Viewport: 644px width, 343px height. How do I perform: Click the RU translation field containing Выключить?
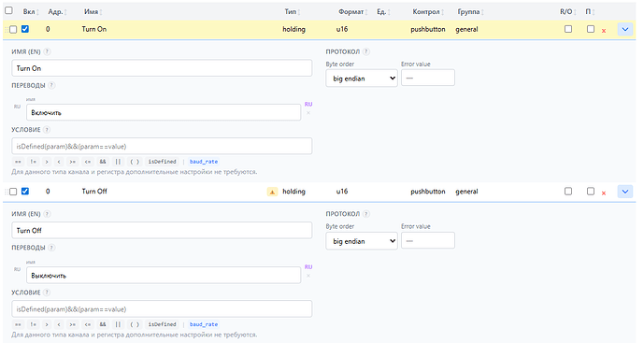pos(164,275)
